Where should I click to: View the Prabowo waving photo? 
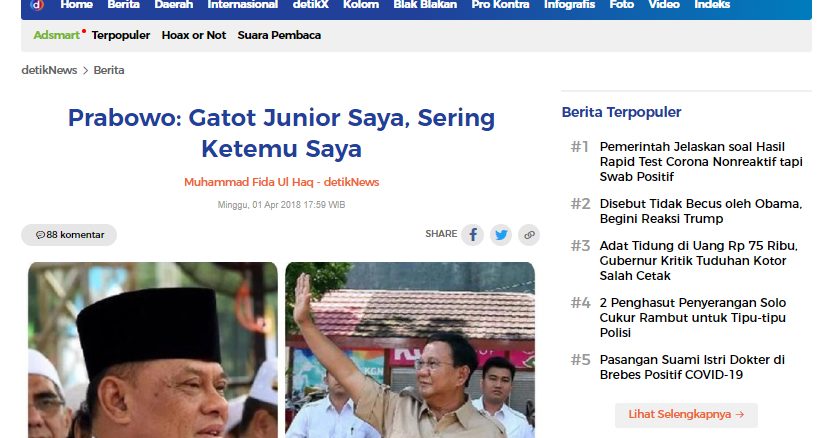pos(410,350)
